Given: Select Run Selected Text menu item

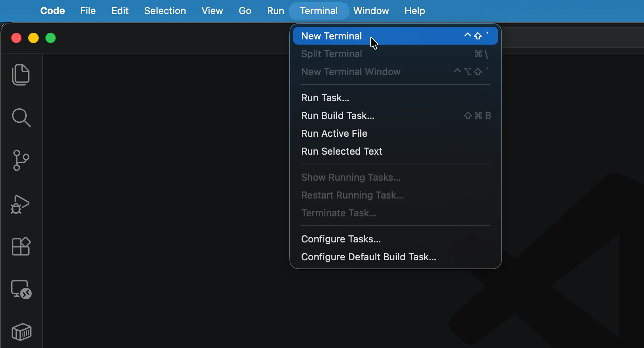Looking at the screenshot, I should (x=396, y=151).
